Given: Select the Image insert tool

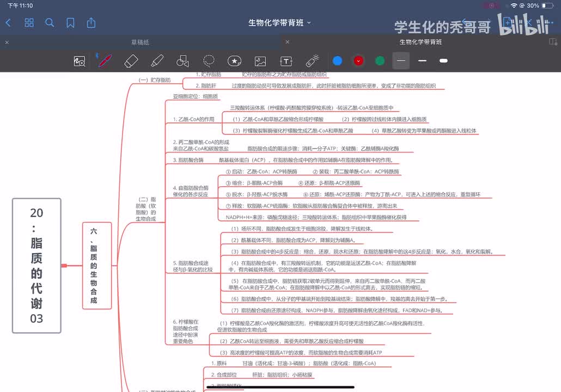Looking at the screenshot, I should pyautogui.click(x=260, y=61).
